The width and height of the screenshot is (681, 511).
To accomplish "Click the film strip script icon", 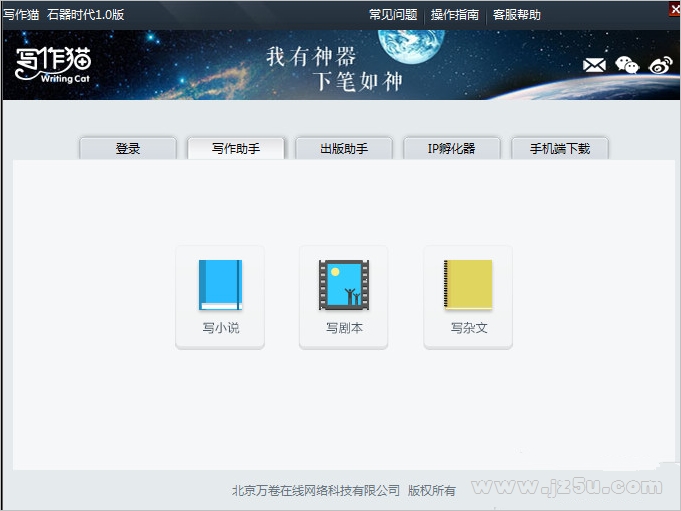I will click(344, 285).
